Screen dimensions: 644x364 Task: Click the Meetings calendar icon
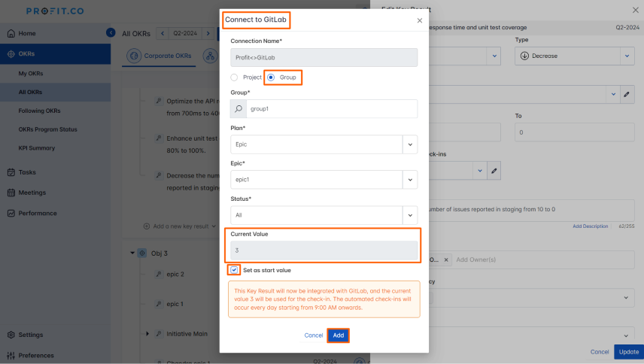[11, 193]
